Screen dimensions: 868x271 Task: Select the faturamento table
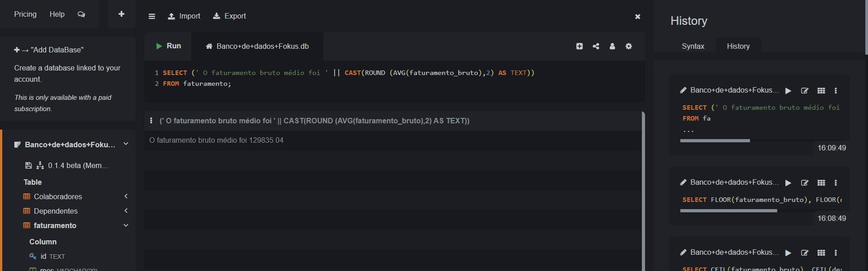click(x=55, y=225)
